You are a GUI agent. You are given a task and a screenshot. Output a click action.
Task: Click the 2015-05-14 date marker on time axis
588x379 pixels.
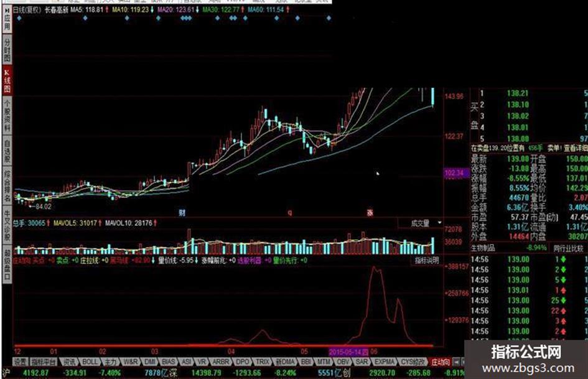point(348,352)
